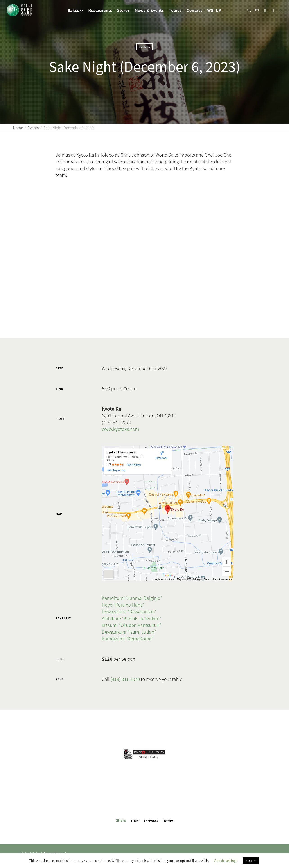This screenshot has width=289, height=868.
Task: Click the Panera Bread cafe pin
Action: [x=129, y=516]
